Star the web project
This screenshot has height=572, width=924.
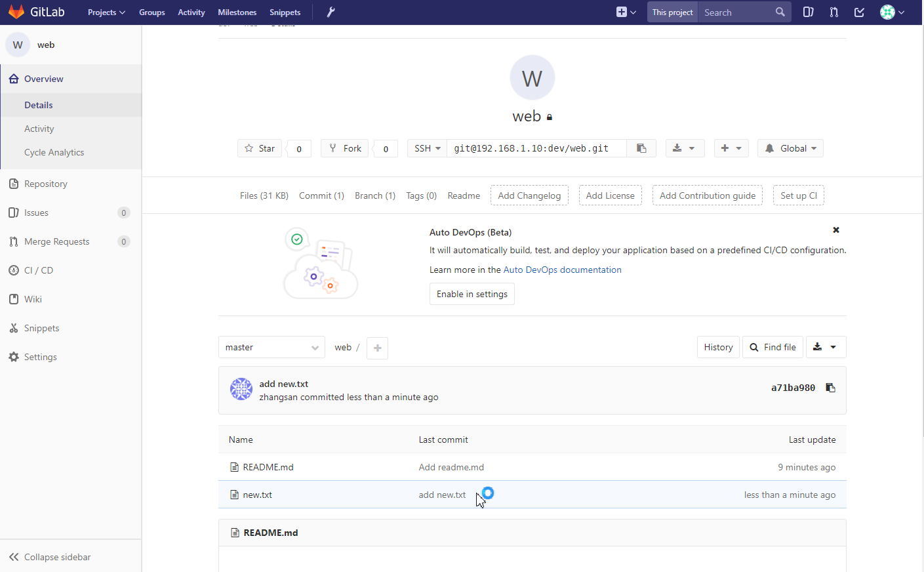point(260,148)
